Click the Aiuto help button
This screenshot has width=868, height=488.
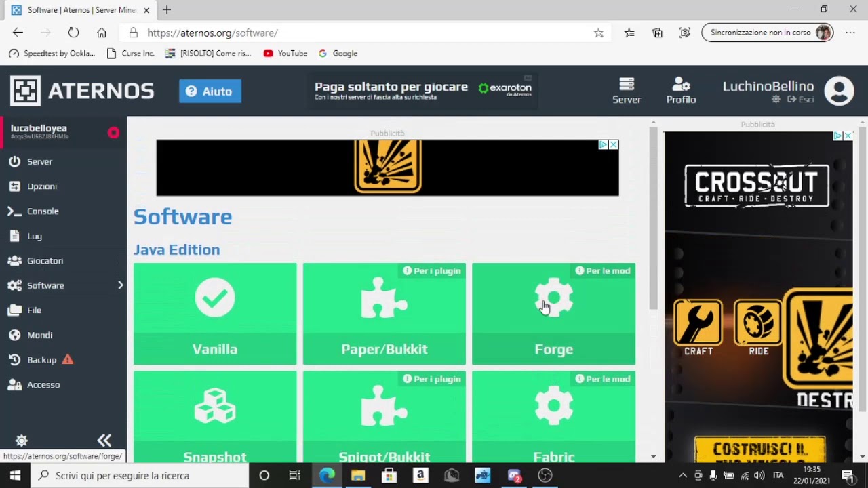pyautogui.click(x=210, y=91)
